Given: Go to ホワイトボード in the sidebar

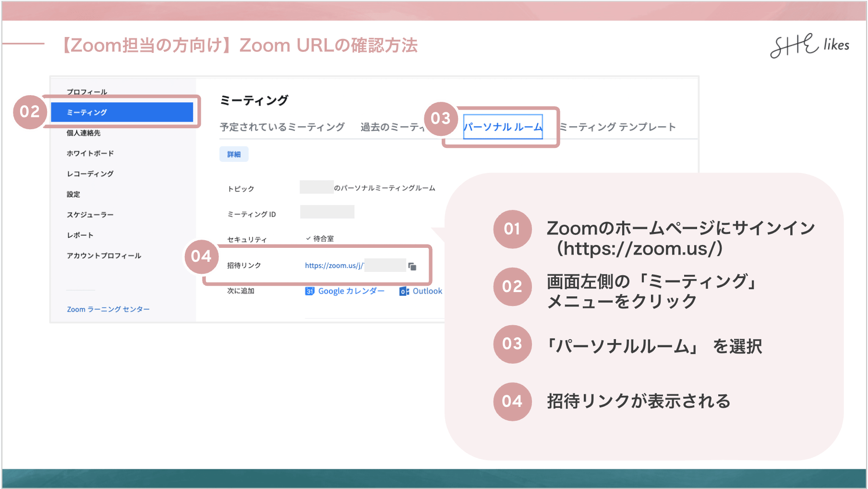Looking at the screenshot, I should [x=90, y=153].
